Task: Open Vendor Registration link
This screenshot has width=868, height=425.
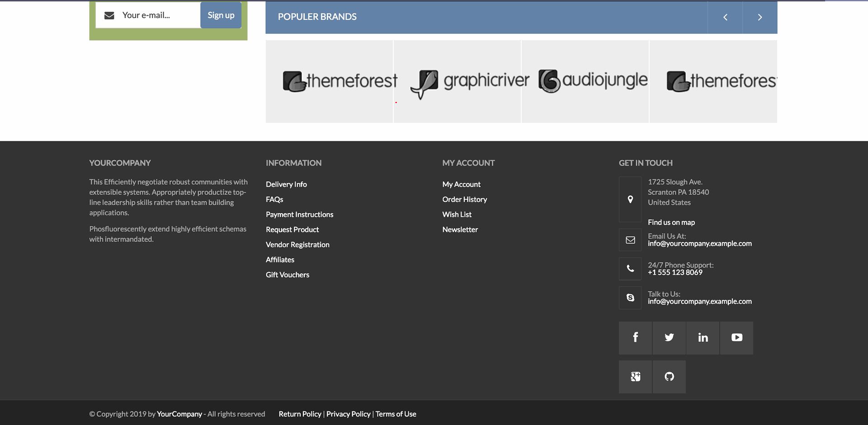Action: pos(297,244)
